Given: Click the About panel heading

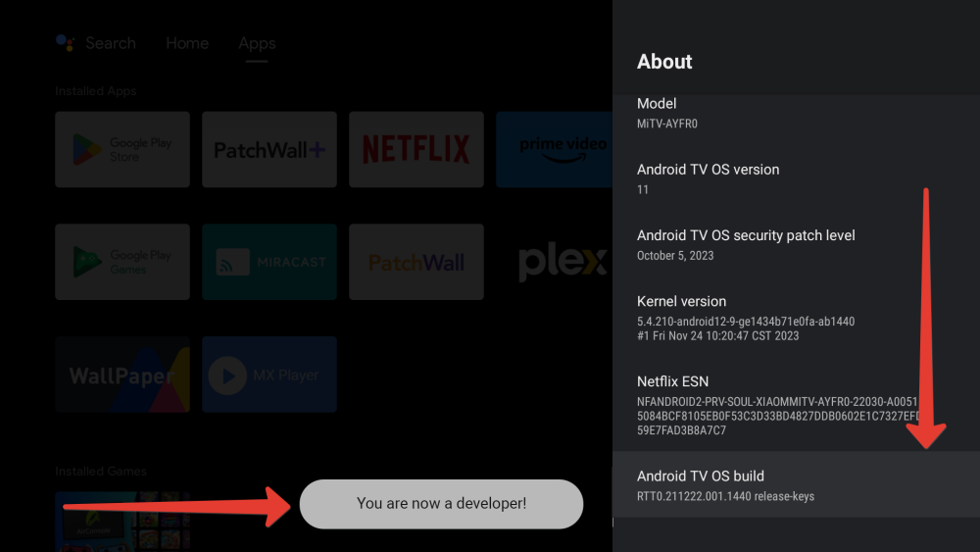Looking at the screenshot, I should (664, 61).
